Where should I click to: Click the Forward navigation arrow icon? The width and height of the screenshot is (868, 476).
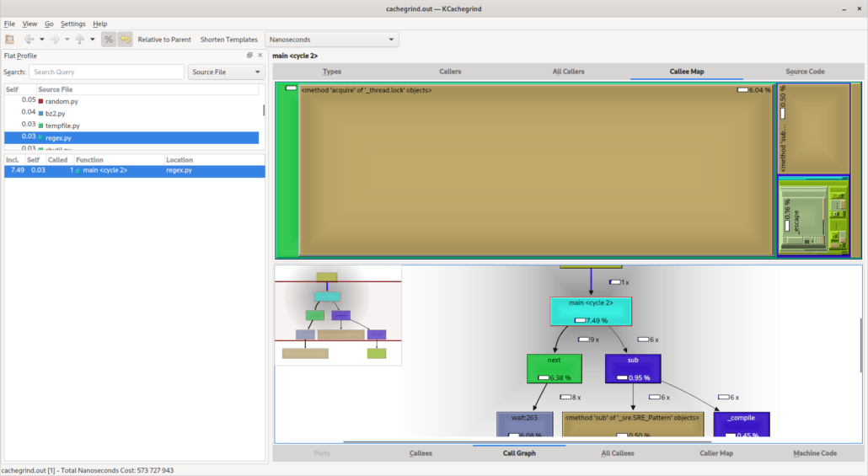pos(54,40)
